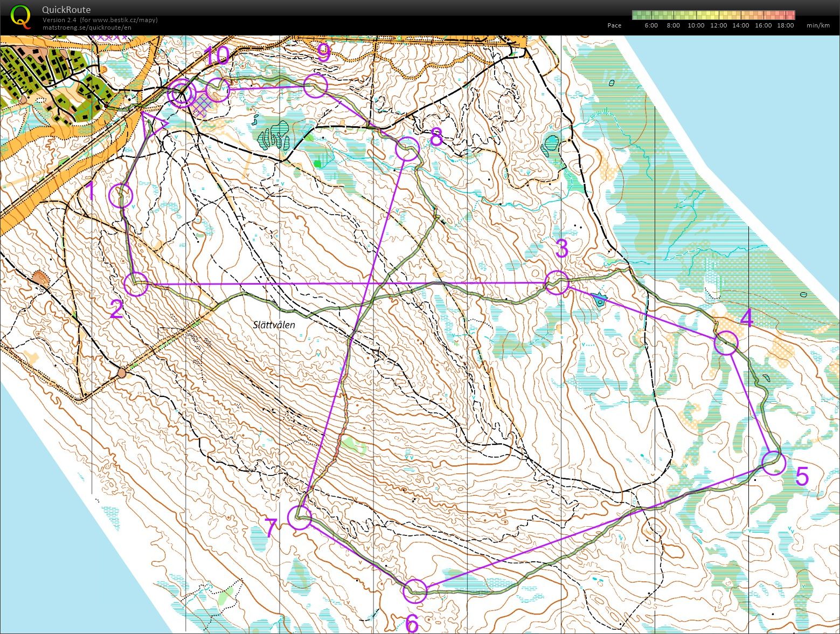Click the Pace legend label

[x=614, y=25]
